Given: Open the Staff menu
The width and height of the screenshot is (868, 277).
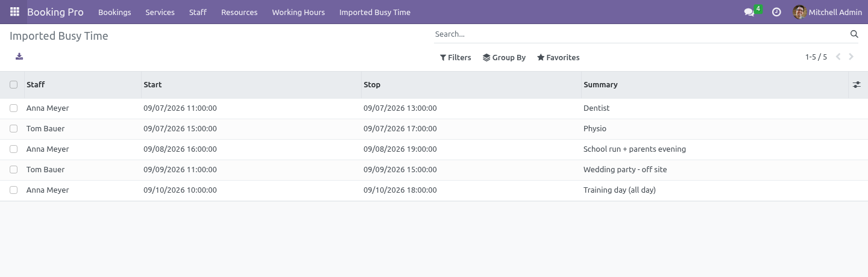Looking at the screenshot, I should (198, 12).
